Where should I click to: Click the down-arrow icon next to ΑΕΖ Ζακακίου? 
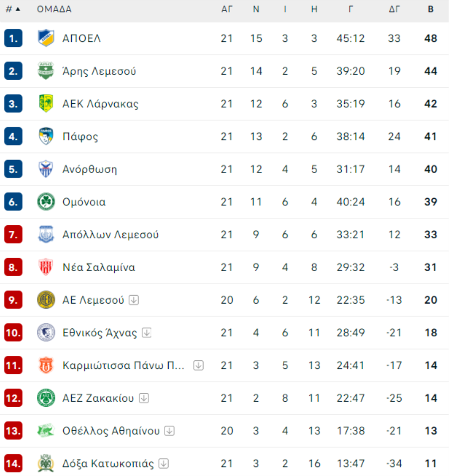click(144, 398)
